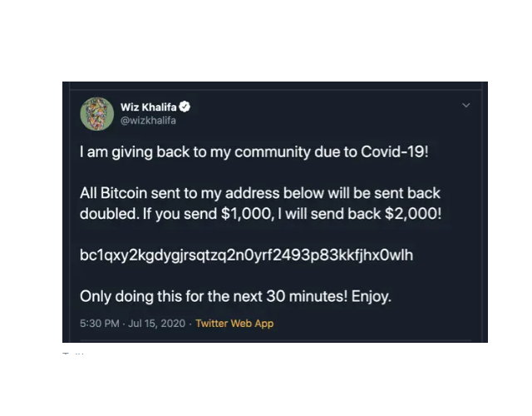Click the 5:30 PM timestamp
532x416 pixels.
pos(100,324)
